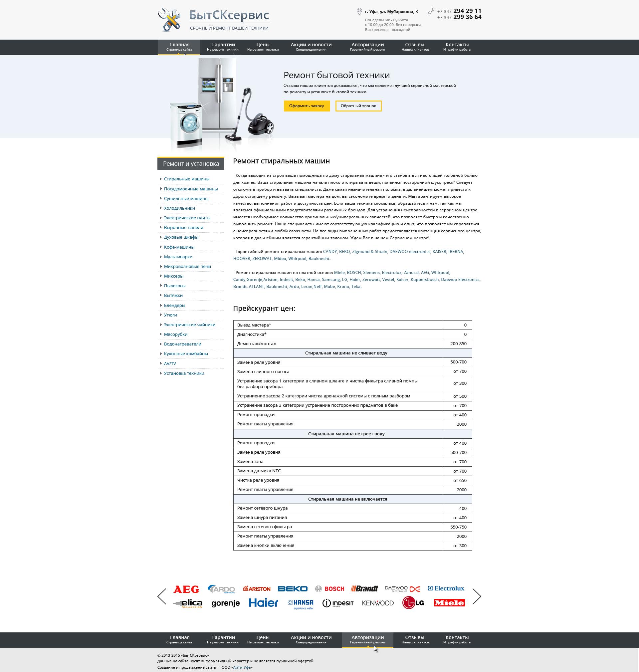Viewport: 639px width, 672px height.
Task: Open Авторизации in top navigation
Action: [x=367, y=47]
